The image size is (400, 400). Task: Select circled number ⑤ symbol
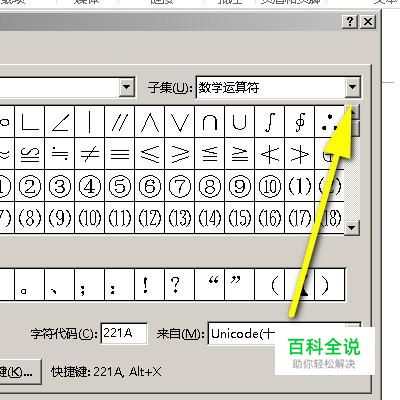coord(120,186)
